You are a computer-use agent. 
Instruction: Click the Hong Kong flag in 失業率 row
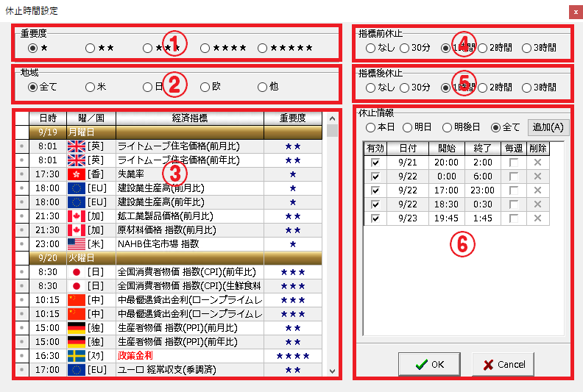pos(77,174)
